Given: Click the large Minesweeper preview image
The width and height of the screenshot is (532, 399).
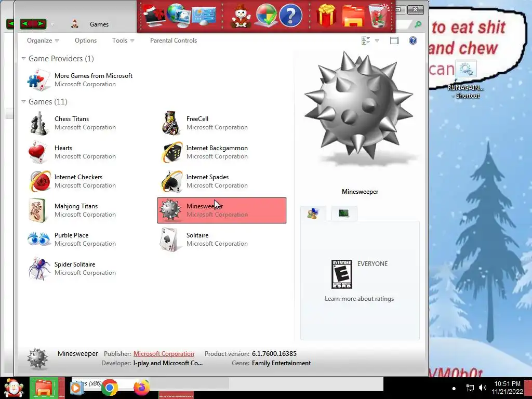Looking at the screenshot, I should 359,106.
